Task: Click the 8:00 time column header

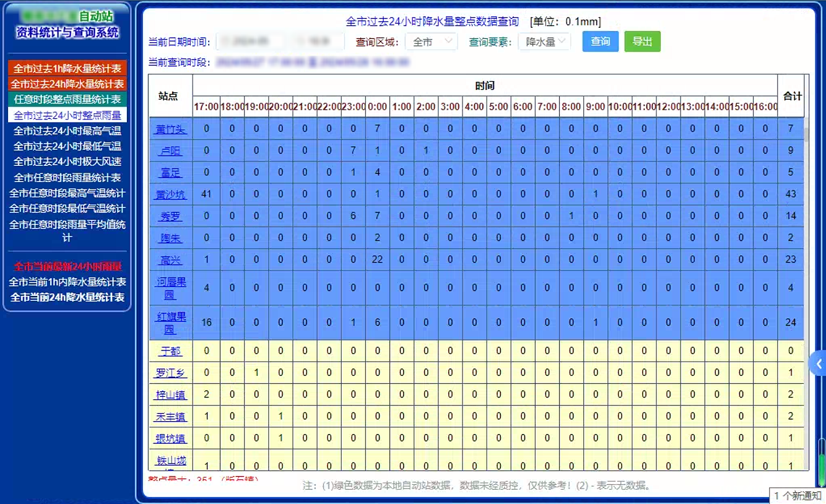Action: click(x=571, y=106)
